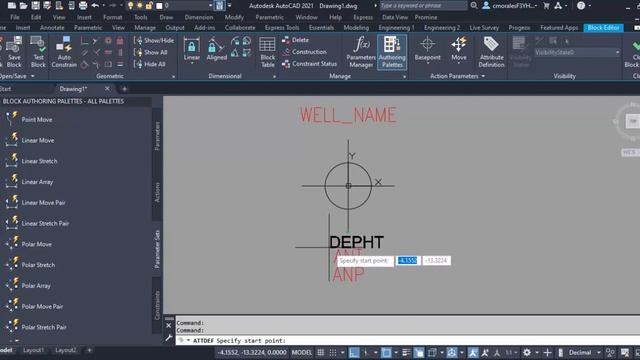Select Linear Stretch Pair in the palette
This screenshot has width=640, height=360.
(x=37, y=223)
